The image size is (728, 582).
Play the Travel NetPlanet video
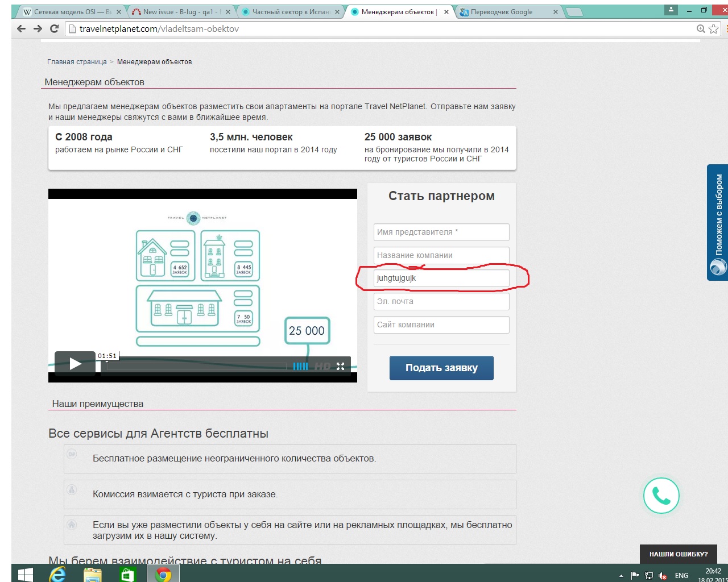tap(75, 363)
